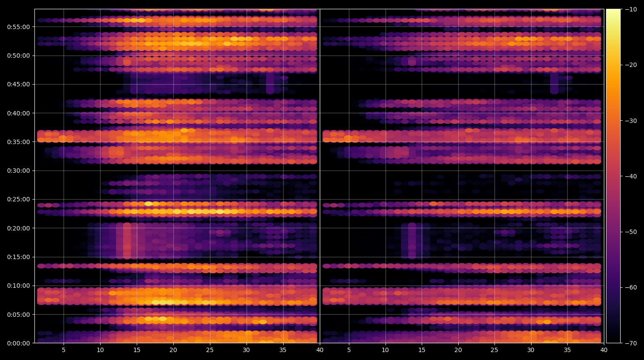Click the −10 colorbar tick label

coord(631,9)
